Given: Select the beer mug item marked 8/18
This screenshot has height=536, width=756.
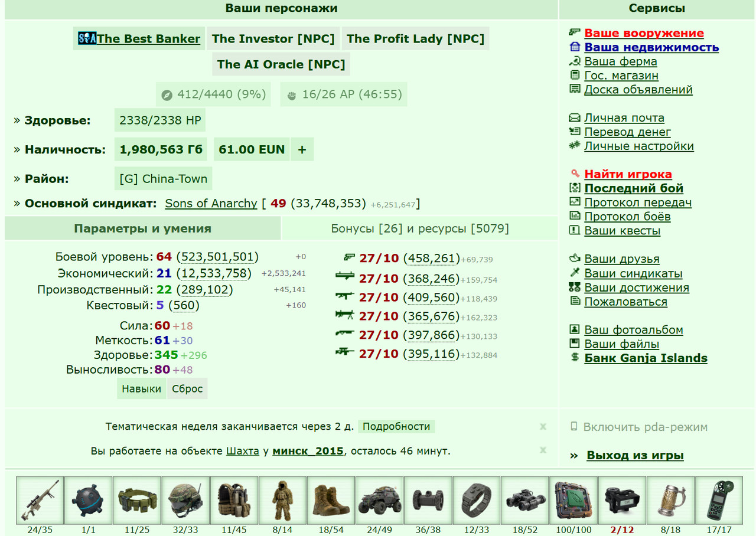Looking at the screenshot, I should coord(670,500).
